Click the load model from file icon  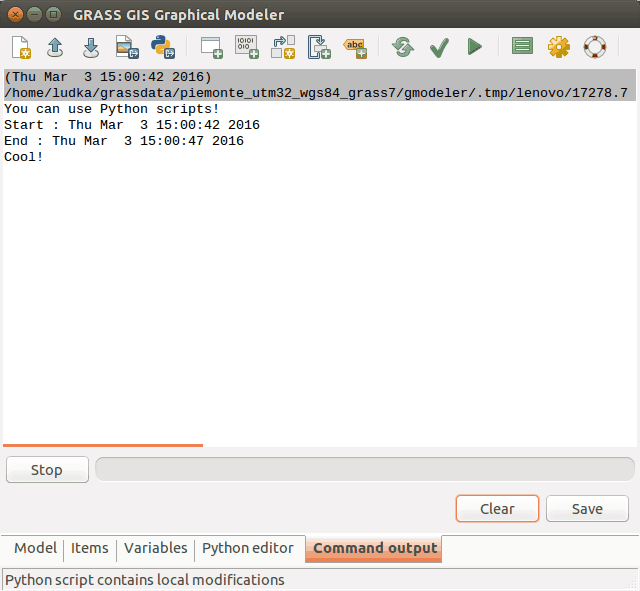point(56,47)
